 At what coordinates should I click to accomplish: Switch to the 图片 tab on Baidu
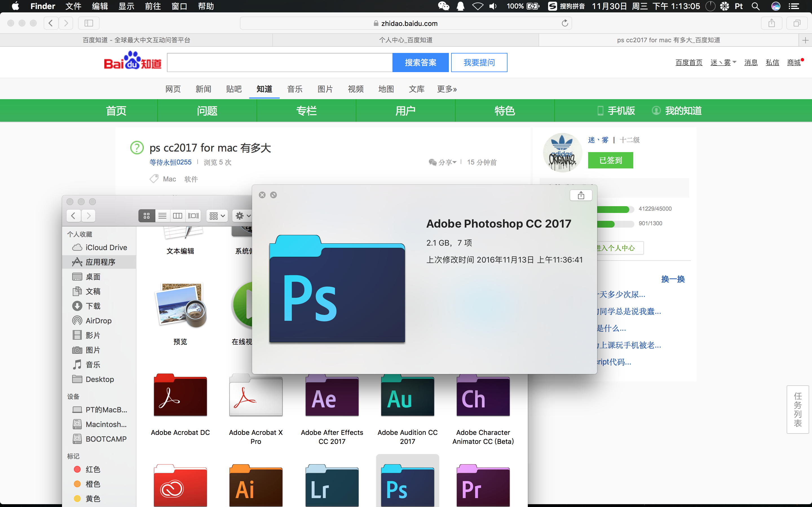(x=325, y=89)
